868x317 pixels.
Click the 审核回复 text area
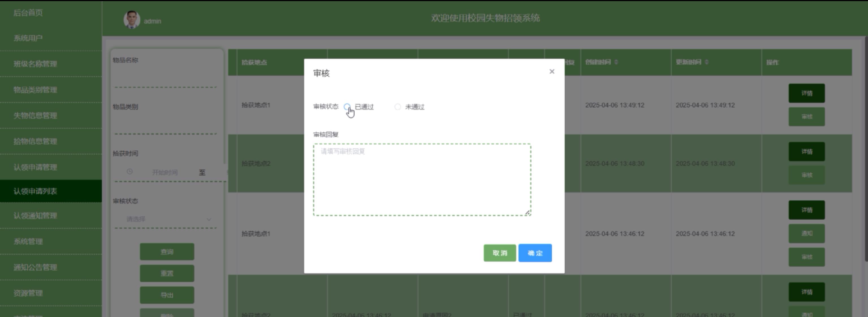click(x=422, y=179)
